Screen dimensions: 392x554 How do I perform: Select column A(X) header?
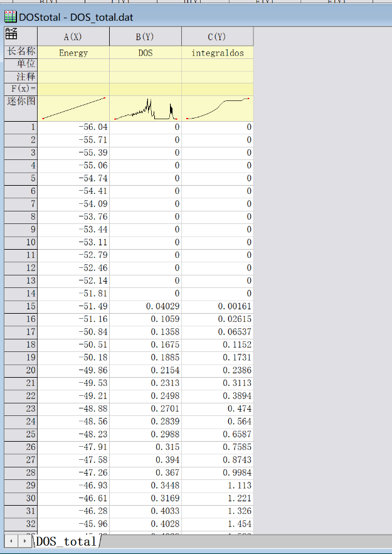[73, 36]
